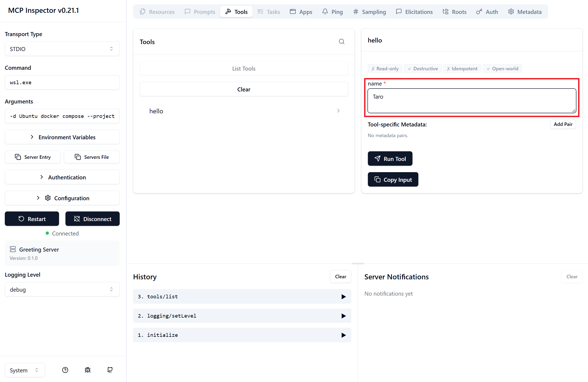Focus the name textarea containing Taro
This screenshot has width=588, height=382.
click(x=472, y=101)
